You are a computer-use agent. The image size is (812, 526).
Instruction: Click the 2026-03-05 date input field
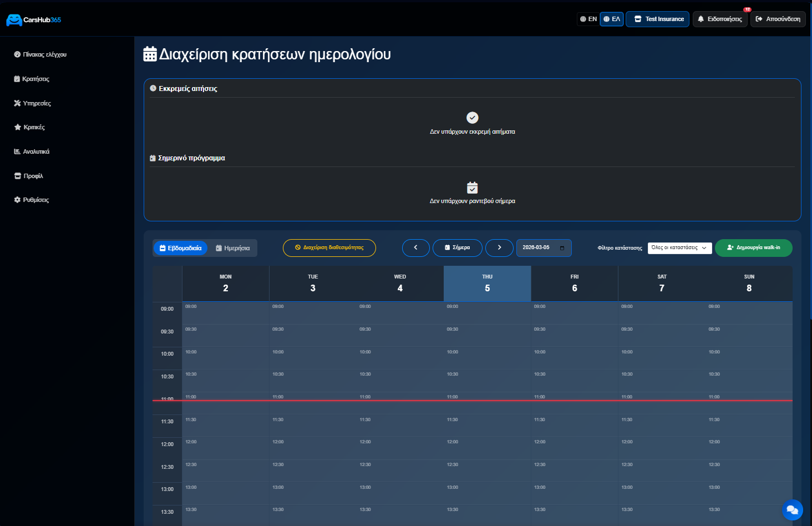click(x=537, y=248)
